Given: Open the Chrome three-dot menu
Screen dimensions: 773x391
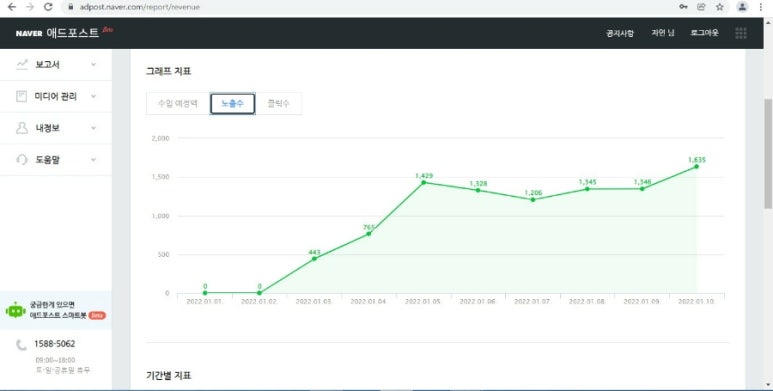Looking at the screenshot, I should coord(761,7).
